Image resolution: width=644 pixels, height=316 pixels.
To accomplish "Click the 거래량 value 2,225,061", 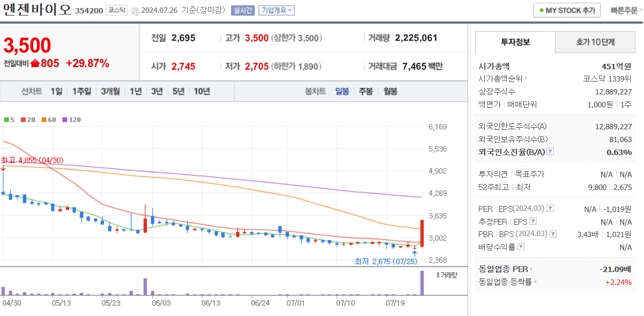I will pos(416,38).
